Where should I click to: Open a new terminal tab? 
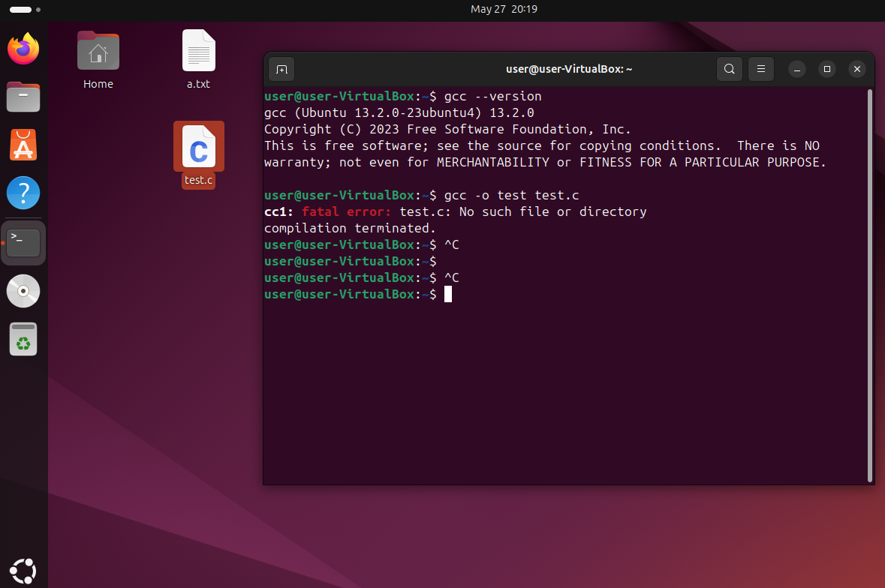point(281,69)
